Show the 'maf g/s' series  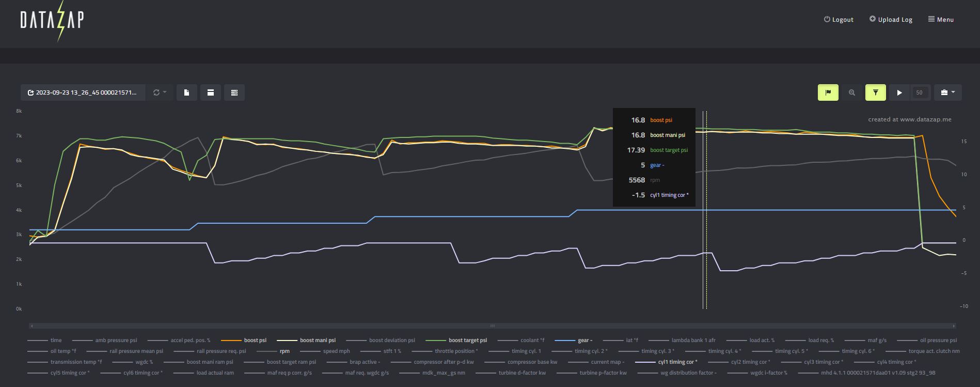pyautogui.click(x=866, y=340)
